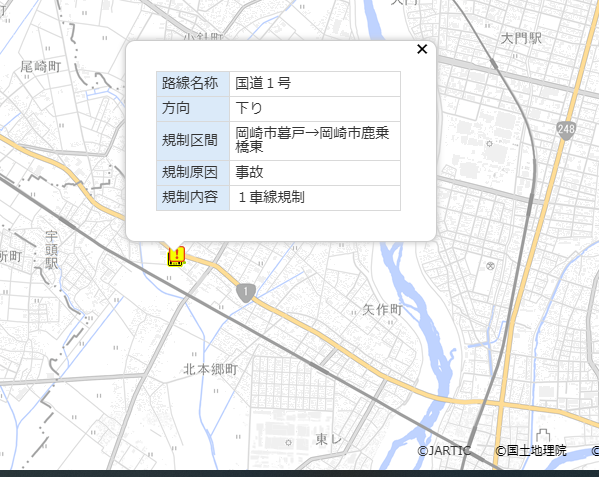The image size is (599, 477).
Task: Click the 矢作町 map label
Action: (382, 309)
